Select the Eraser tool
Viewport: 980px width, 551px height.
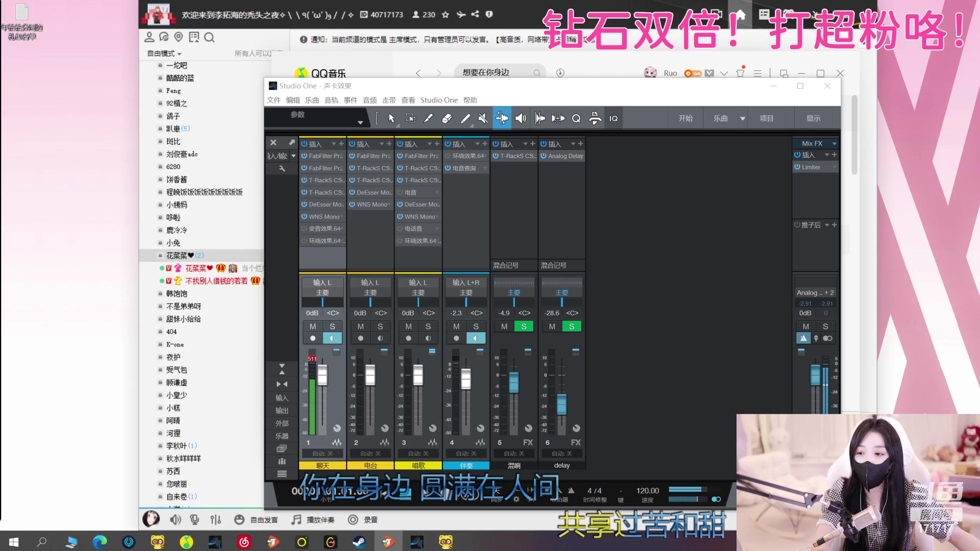[447, 119]
